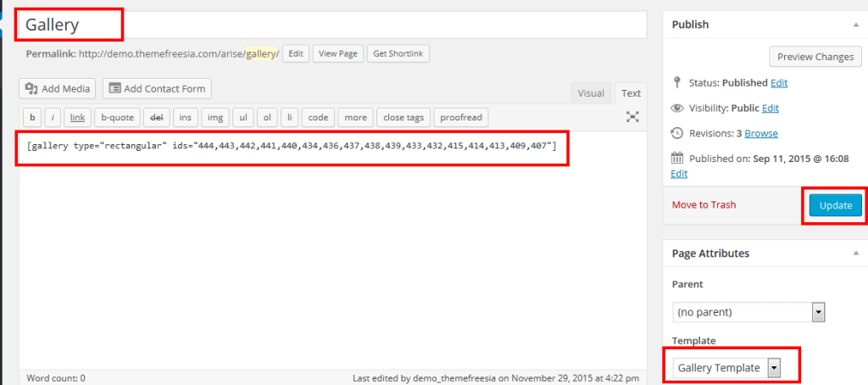The width and height of the screenshot is (868, 385).
Task: Insert image using the img quicktag
Action: coord(215,117)
